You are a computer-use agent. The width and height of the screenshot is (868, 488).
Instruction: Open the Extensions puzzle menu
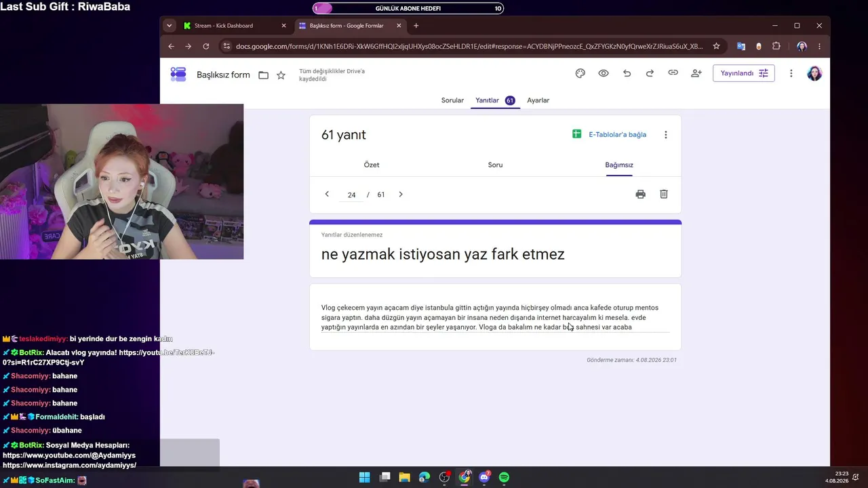[776, 46]
